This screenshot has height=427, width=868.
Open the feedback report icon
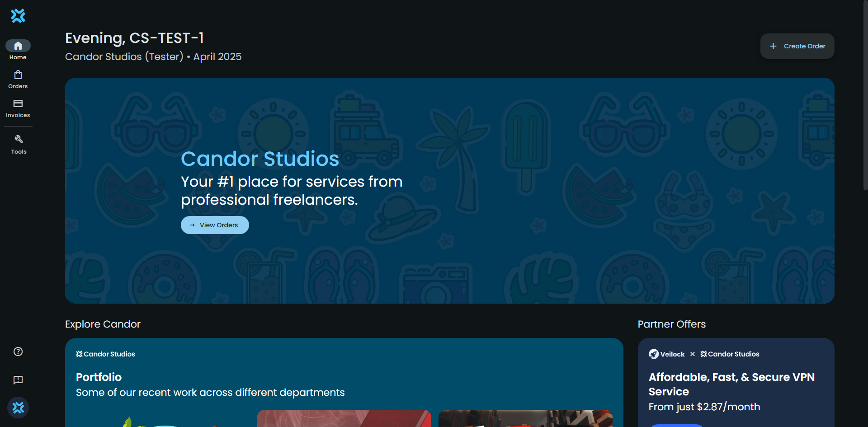pyautogui.click(x=18, y=380)
